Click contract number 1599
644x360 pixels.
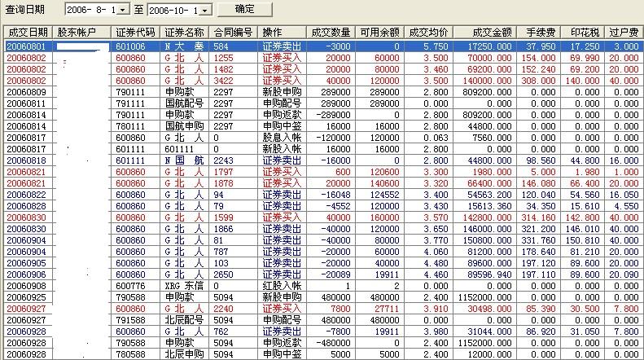tap(223, 217)
